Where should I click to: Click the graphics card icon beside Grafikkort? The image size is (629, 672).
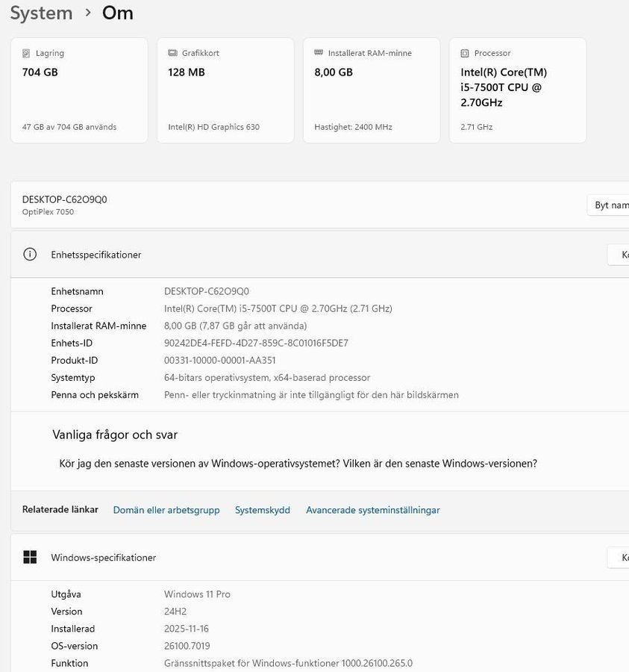pos(172,54)
